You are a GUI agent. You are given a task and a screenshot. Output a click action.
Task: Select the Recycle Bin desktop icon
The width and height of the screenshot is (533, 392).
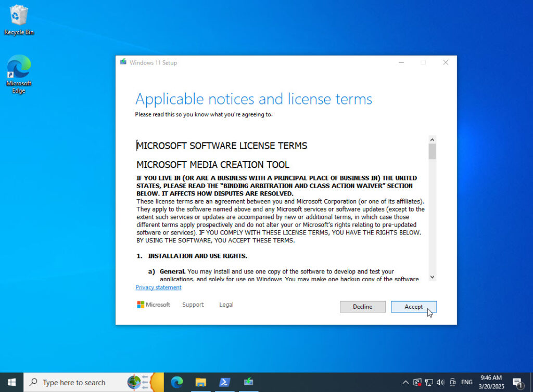coord(19,20)
